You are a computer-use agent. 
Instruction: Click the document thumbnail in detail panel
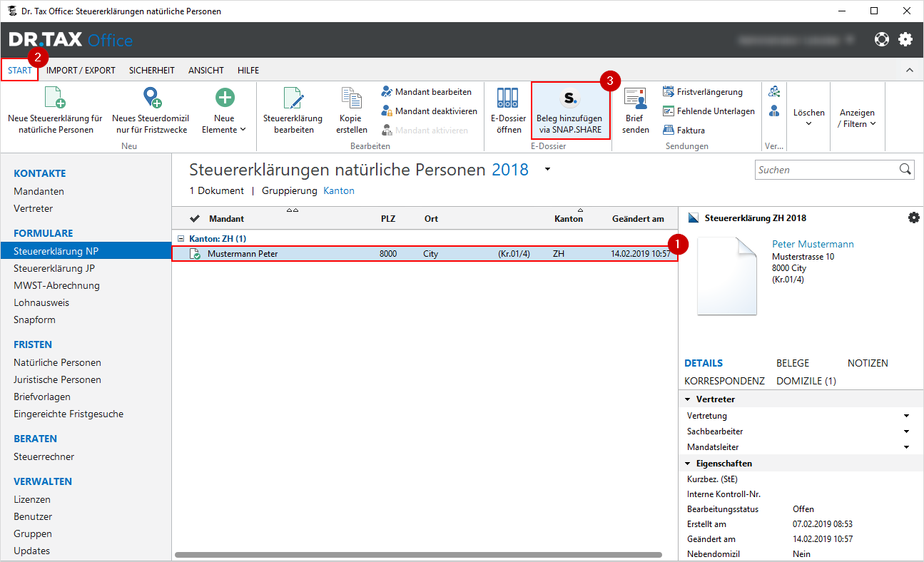tap(727, 276)
